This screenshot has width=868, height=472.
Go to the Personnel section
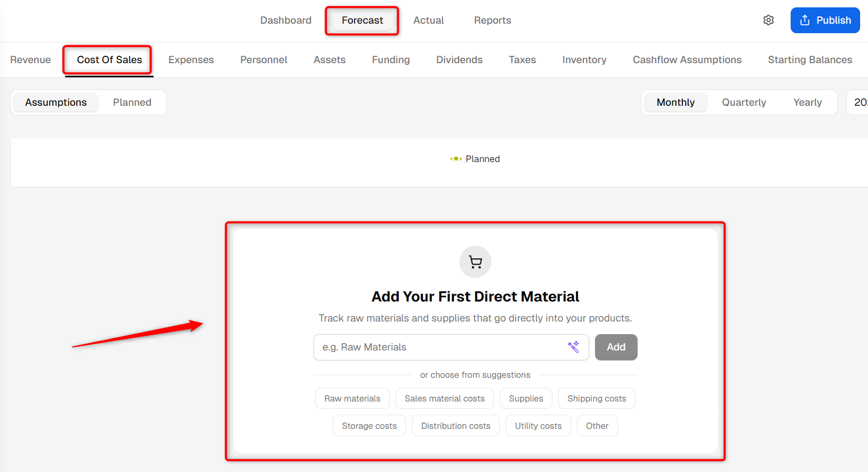click(x=264, y=59)
